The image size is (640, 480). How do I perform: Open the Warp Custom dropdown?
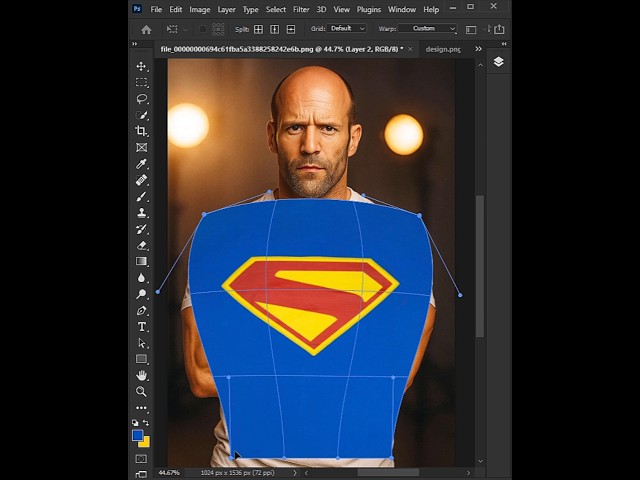click(427, 29)
